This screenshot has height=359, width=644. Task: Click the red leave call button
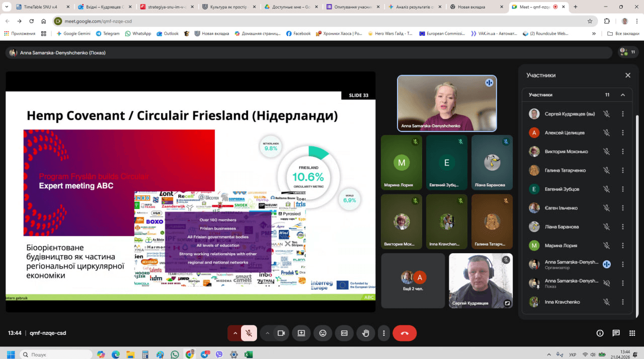point(405,333)
